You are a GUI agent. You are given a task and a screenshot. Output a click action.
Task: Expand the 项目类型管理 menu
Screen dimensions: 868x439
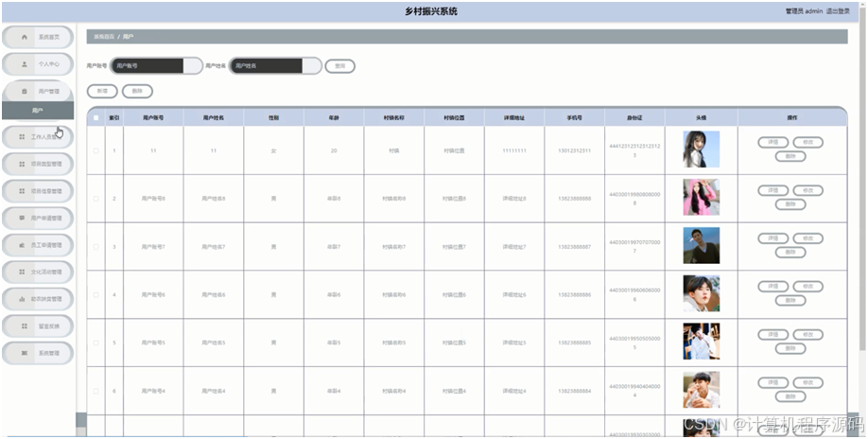point(38,164)
